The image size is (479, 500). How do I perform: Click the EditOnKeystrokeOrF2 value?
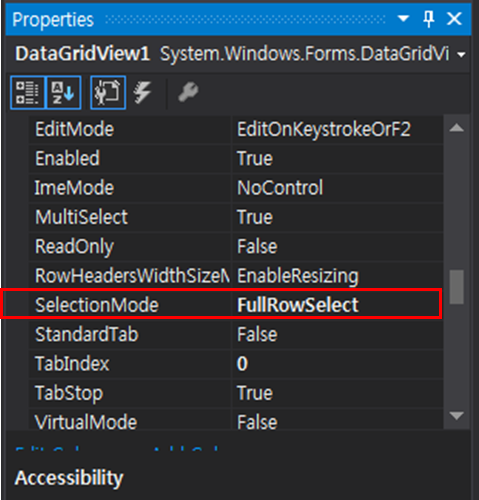coord(324,129)
